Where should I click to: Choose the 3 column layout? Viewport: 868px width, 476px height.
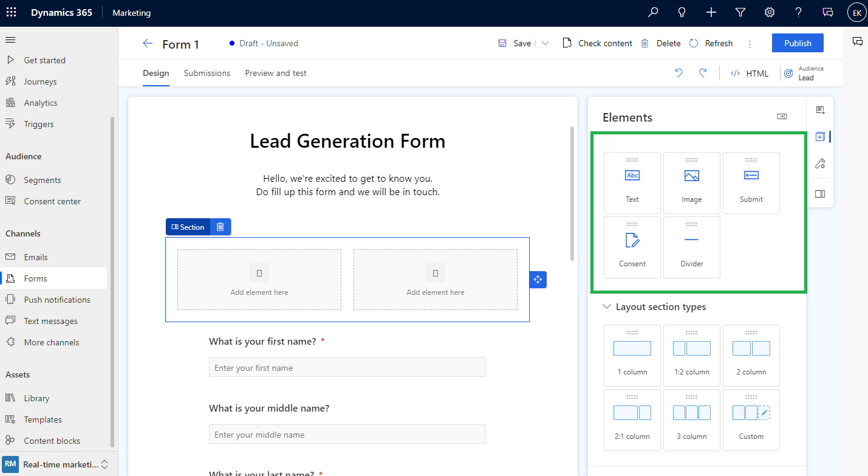[692, 420]
